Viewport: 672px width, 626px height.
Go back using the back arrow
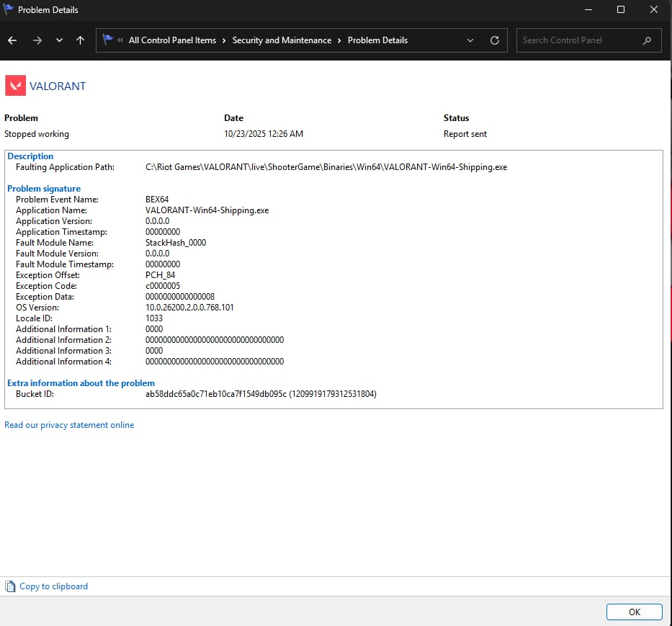[12, 40]
